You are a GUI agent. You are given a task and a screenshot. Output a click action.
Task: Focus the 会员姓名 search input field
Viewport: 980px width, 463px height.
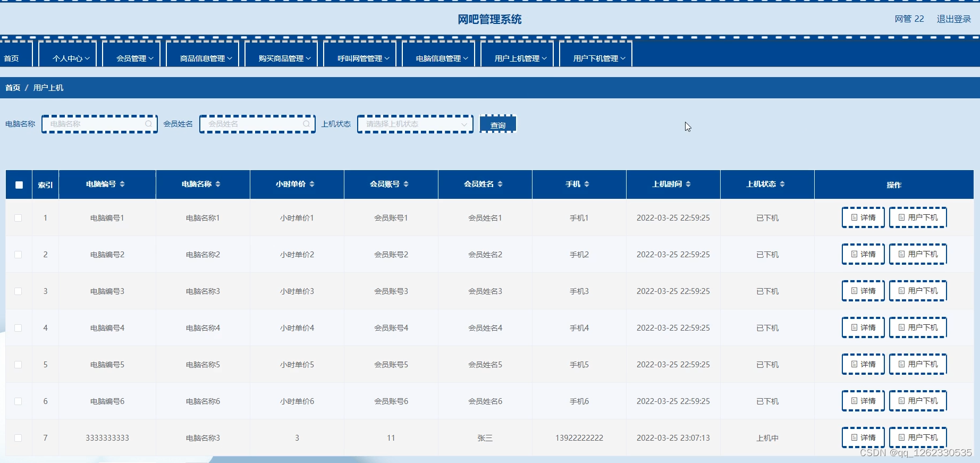pyautogui.click(x=257, y=124)
